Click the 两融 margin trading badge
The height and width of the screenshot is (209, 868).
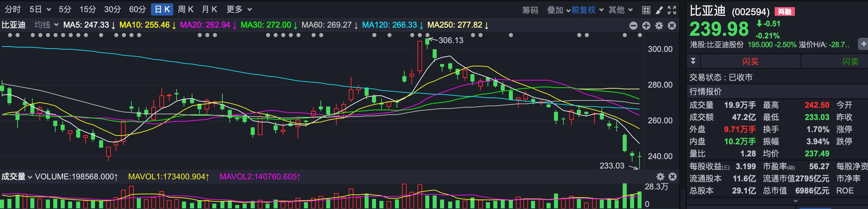(x=784, y=12)
